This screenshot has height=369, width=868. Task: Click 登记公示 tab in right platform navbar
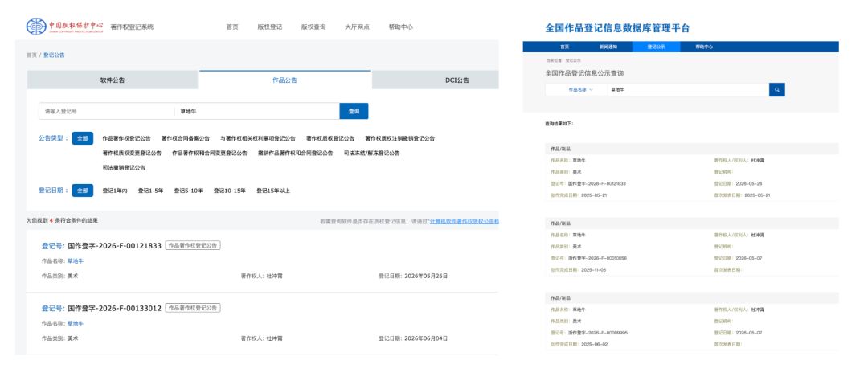656,47
